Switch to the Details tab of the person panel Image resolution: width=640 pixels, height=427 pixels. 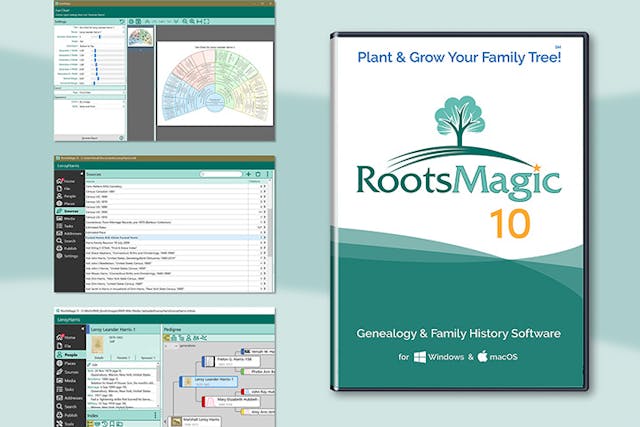(99, 358)
